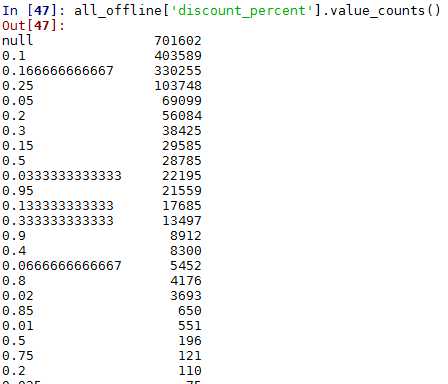The image size is (448, 384).
Task: Click the 0.75 index value
Action: coord(18,356)
